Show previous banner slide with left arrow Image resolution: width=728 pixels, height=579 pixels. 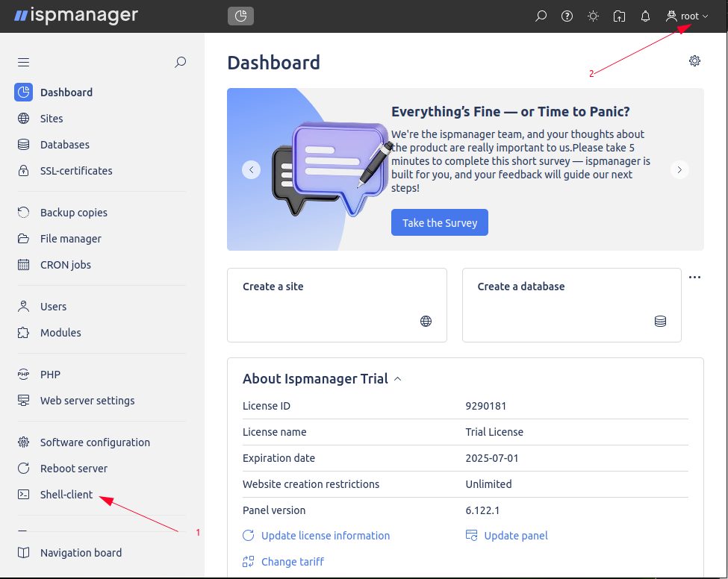tap(252, 170)
